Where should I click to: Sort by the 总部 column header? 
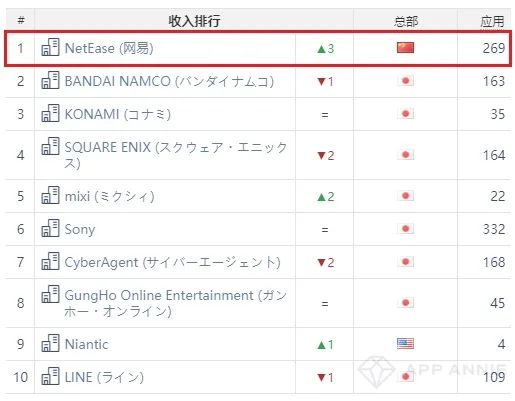click(x=406, y=22)
